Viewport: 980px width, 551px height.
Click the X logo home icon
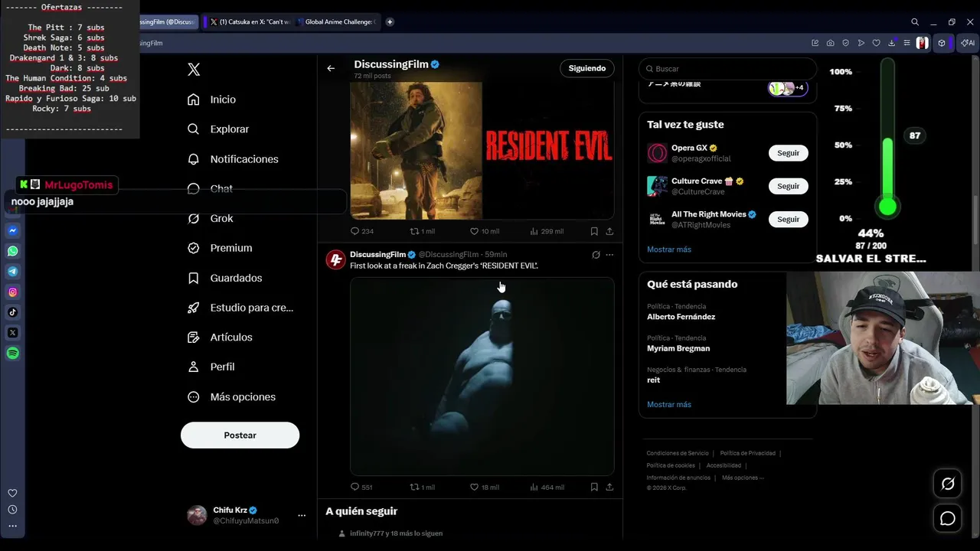coord(194,70)
